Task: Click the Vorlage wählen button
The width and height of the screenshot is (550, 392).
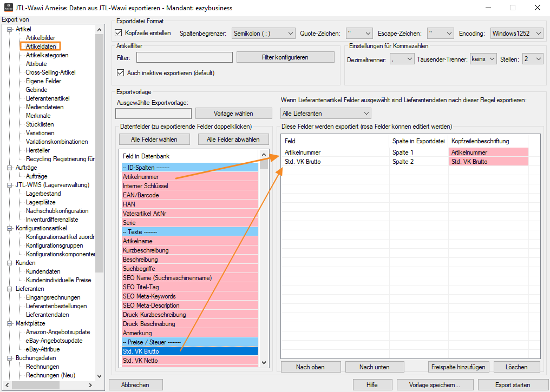Action: [234, 114]
